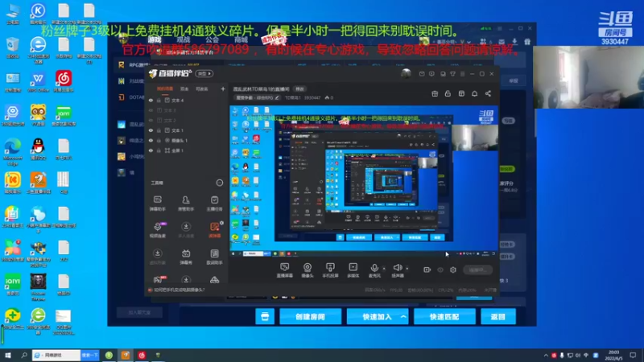
Task: Collapse the 工具箱 toolbox panel
Action: (x=219, y=183)
